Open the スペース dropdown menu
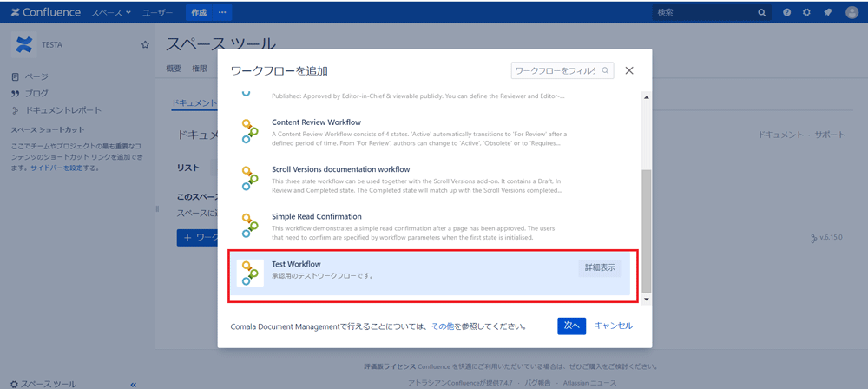 [111, 12]
